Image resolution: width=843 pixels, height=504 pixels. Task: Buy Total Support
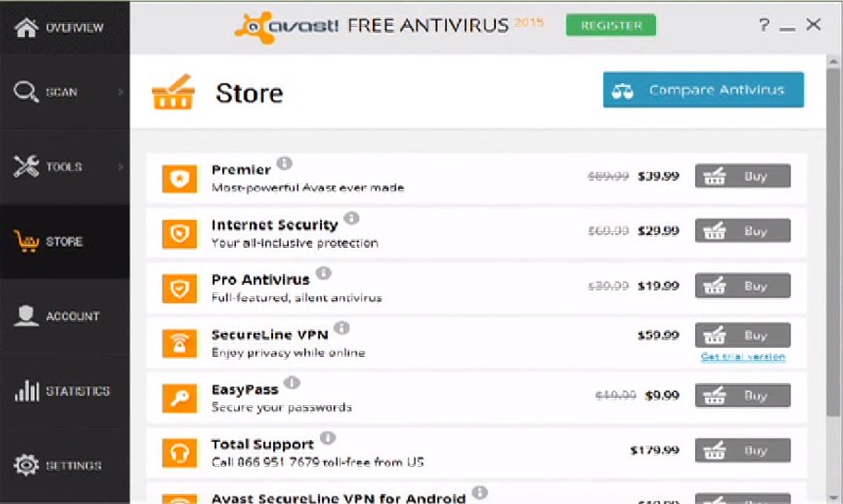742,450
